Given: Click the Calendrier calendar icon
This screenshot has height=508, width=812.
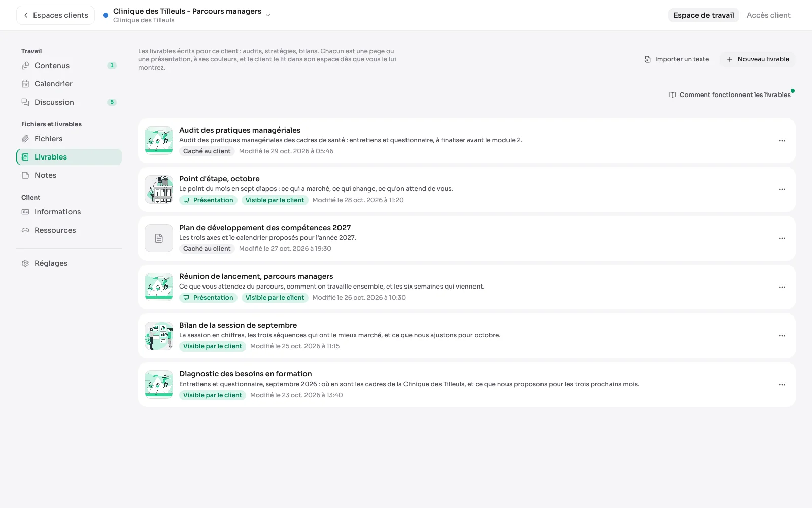Looking at the screenshot, I should [25, 84].
